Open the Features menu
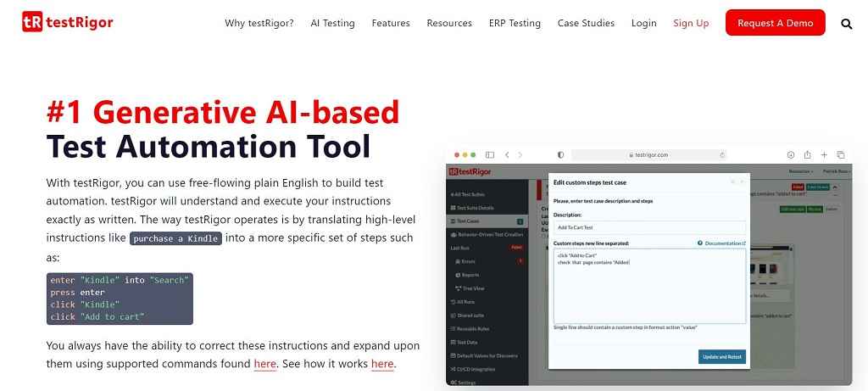868x391 pixels. [391, 23]
